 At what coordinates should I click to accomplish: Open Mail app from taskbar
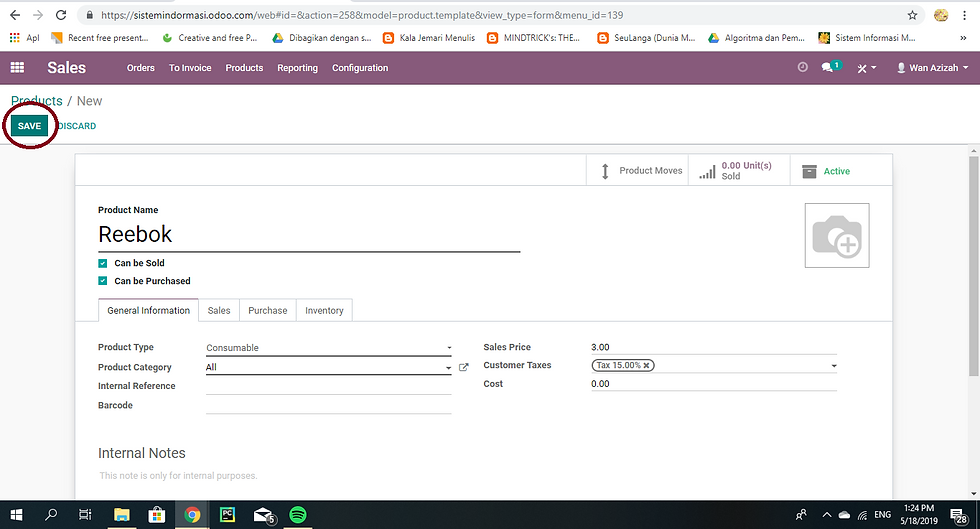[x=264, y=515]
